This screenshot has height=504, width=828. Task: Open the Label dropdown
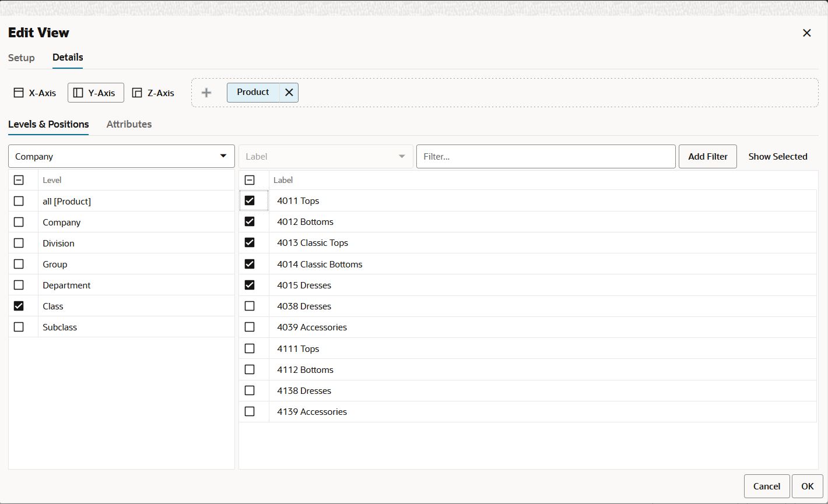tap(325, 156)
